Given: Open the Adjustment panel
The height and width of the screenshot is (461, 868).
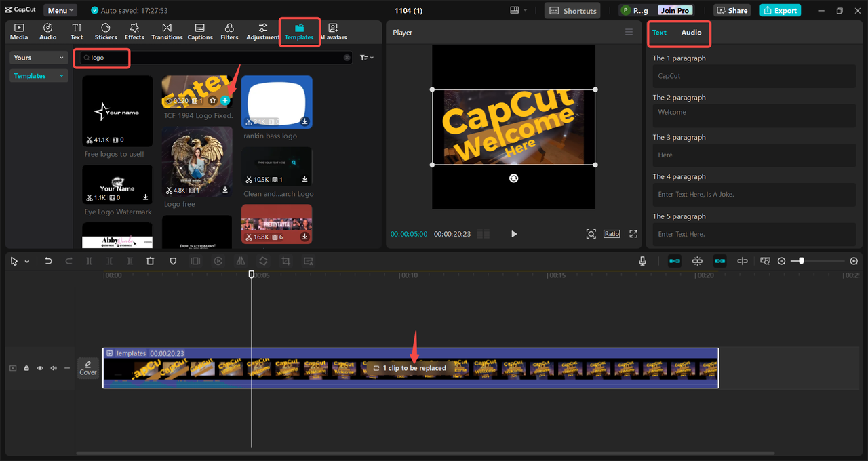Looking at the screenshot, I should 262,31.
